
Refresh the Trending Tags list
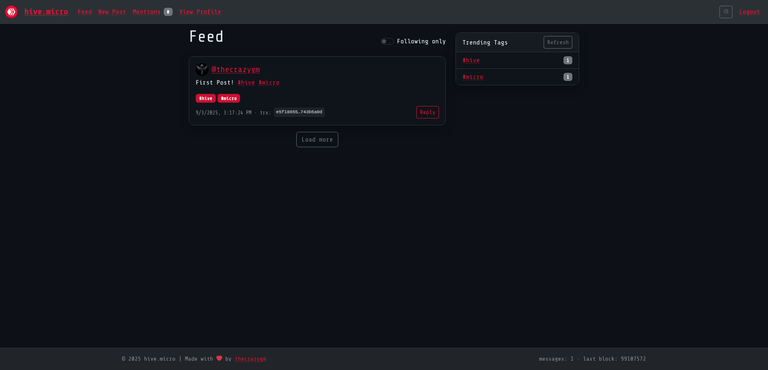point(558,42)
